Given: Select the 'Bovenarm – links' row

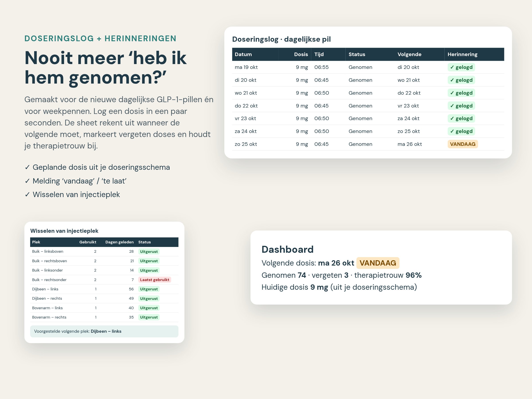Looking at the screenshot, I should pyautogui.click(x=104, y=308).
